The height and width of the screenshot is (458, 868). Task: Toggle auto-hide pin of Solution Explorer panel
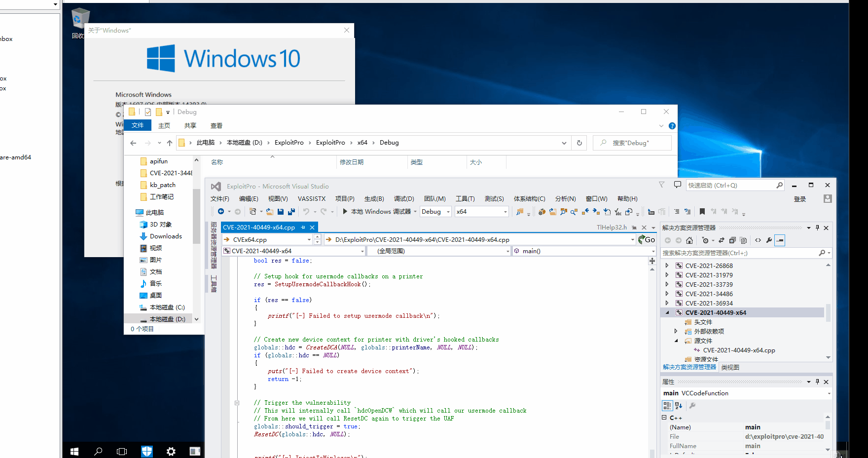[x=817, y=228]
